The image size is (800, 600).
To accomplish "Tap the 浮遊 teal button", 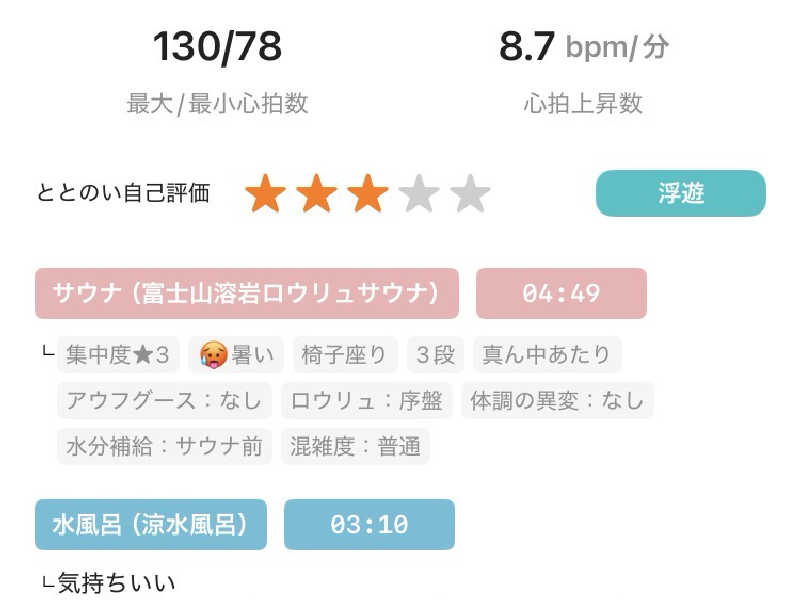I will (x=681, y=193).
